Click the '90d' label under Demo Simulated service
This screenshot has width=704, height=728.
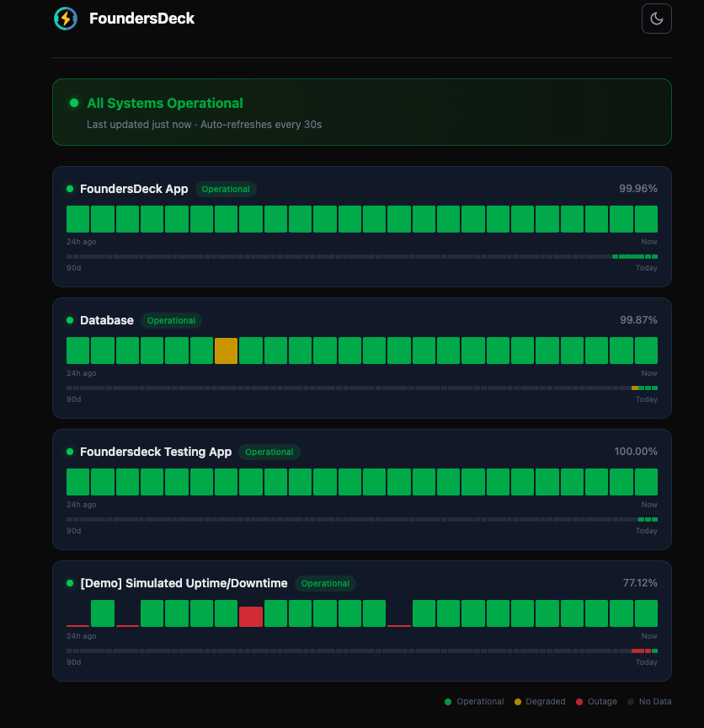tap(74, 662)
